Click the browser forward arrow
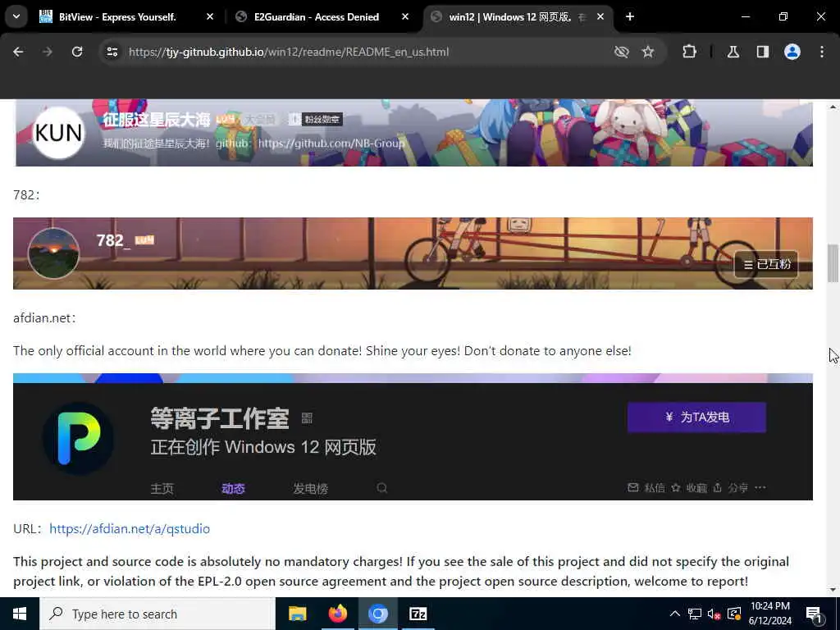The width and height of the screenshot is (840, 630). (48, 52)
